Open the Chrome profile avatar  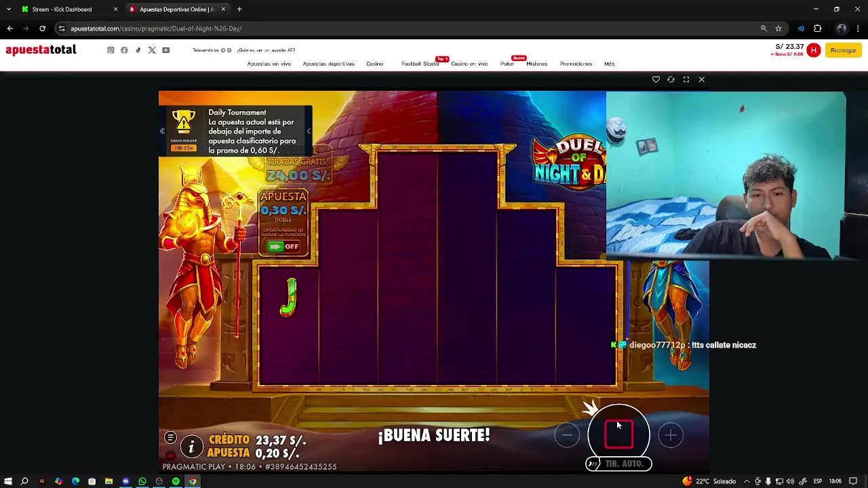[842, 28]
